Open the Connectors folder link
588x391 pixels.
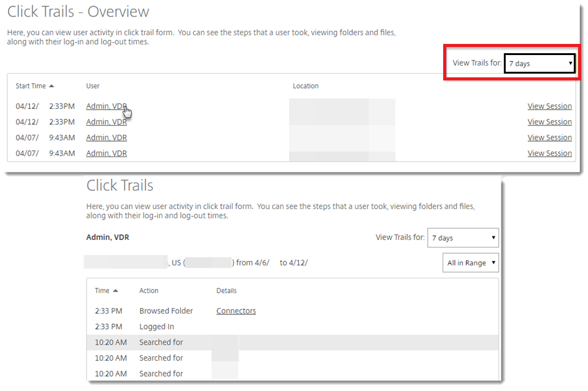click(x=236, y=311)
